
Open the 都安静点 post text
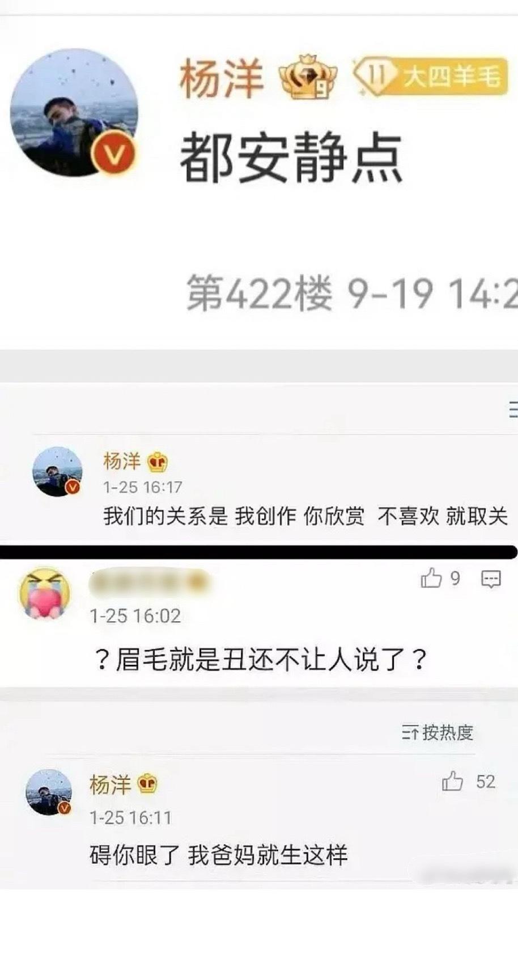tap(291, 159)
